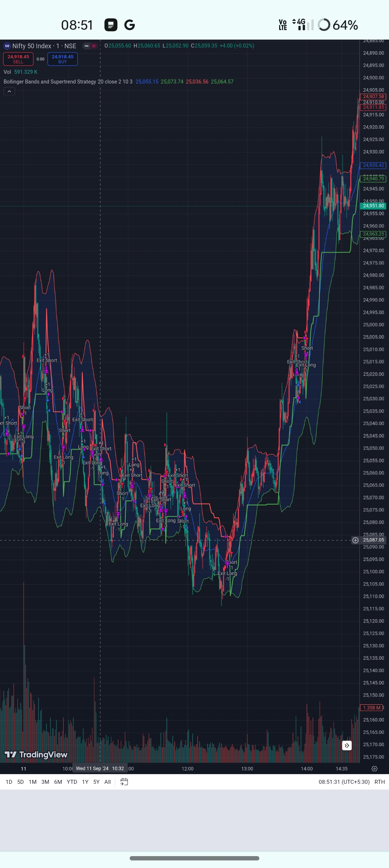
Task: Tap the TradingView logo
Action: [x=36, y=755]
